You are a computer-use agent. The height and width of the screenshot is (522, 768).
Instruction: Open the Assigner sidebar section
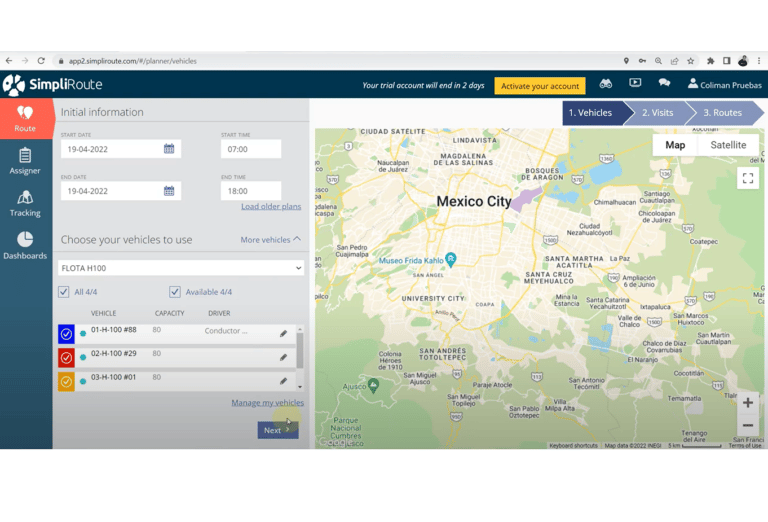(x=25, y=161)
